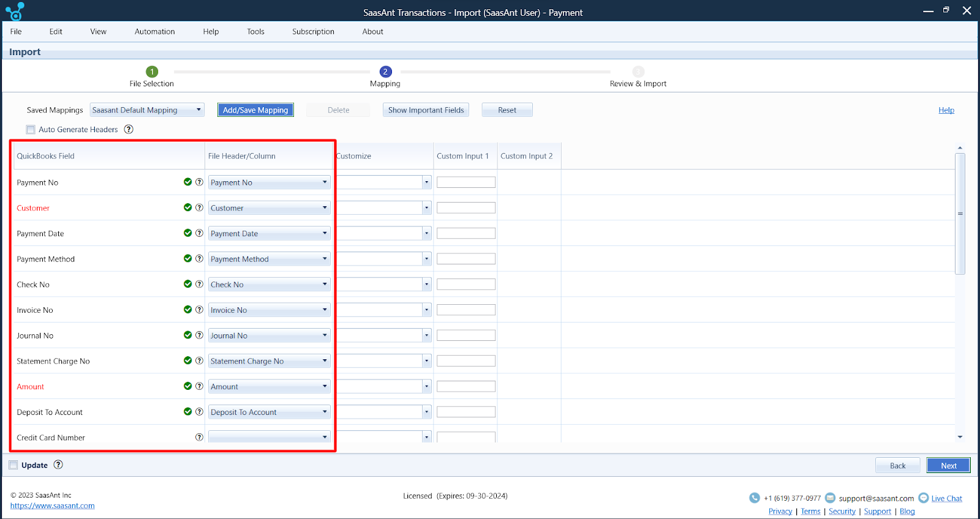The height and width of the screenshot is (519, 980).
Task: Click Custom Input 1 field for Payment No
Action: tap(466, 182)
